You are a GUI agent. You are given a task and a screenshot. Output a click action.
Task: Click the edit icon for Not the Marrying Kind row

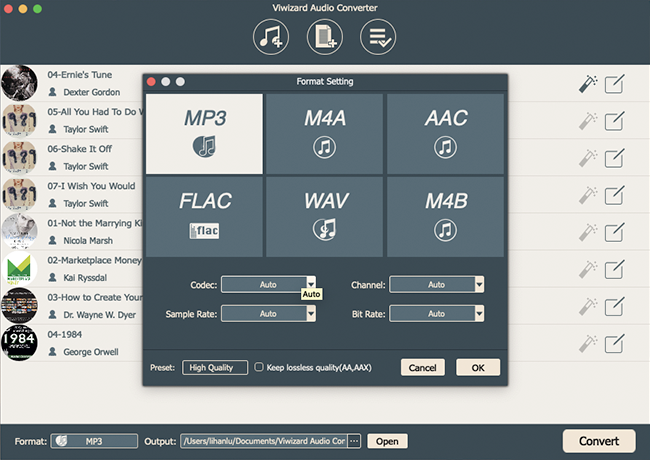pyautogui.click(x=614, y=232)
